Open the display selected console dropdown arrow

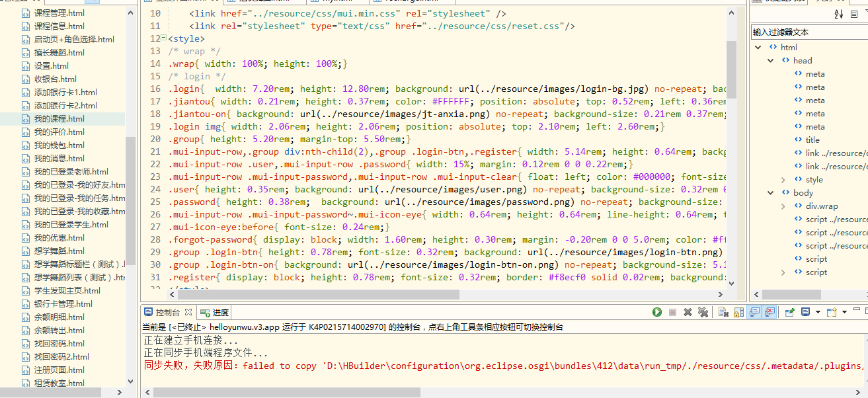818,312
